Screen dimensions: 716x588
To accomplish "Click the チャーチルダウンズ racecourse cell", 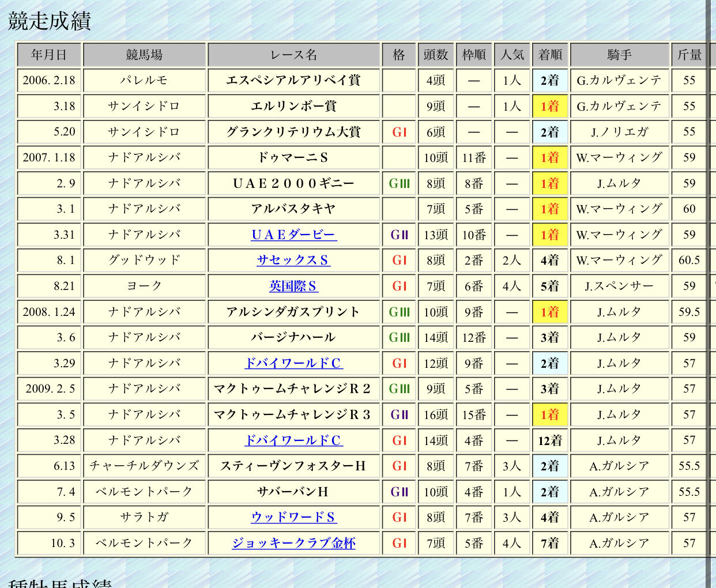I will click(144, 466).
